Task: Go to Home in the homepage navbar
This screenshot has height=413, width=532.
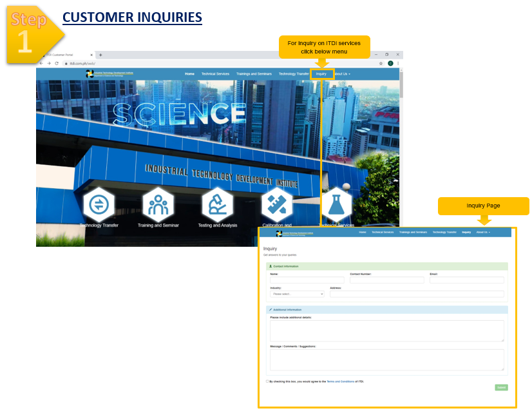Action: [x=189, y=74]
